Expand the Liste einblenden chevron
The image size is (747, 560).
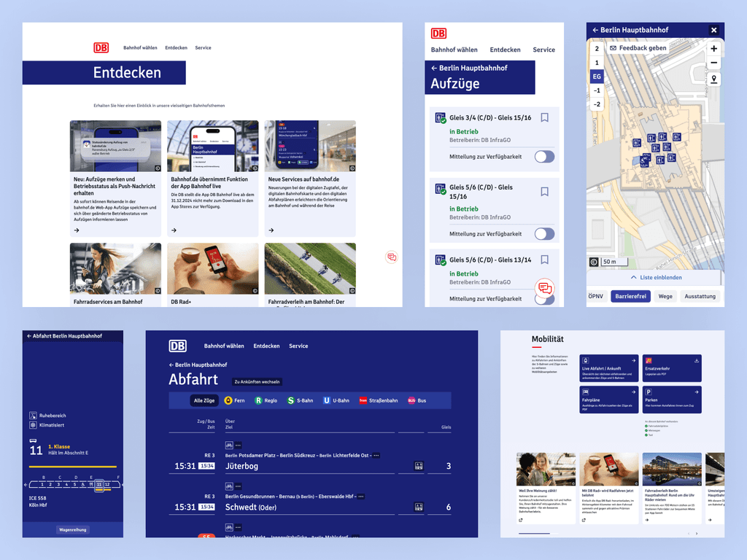634,277
